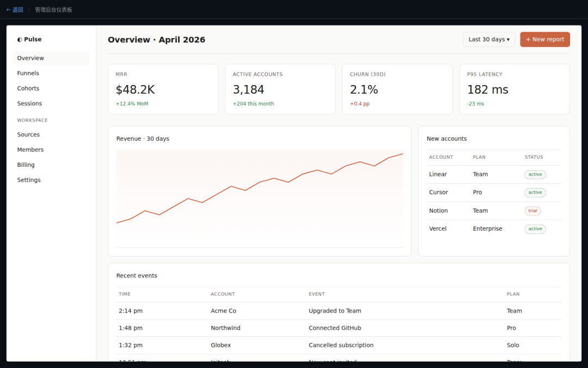Viewport: 588px width, 368px height.
Task: Click the 2:14 pm event time
Action: pyautogui.click(x=131, y=311)
